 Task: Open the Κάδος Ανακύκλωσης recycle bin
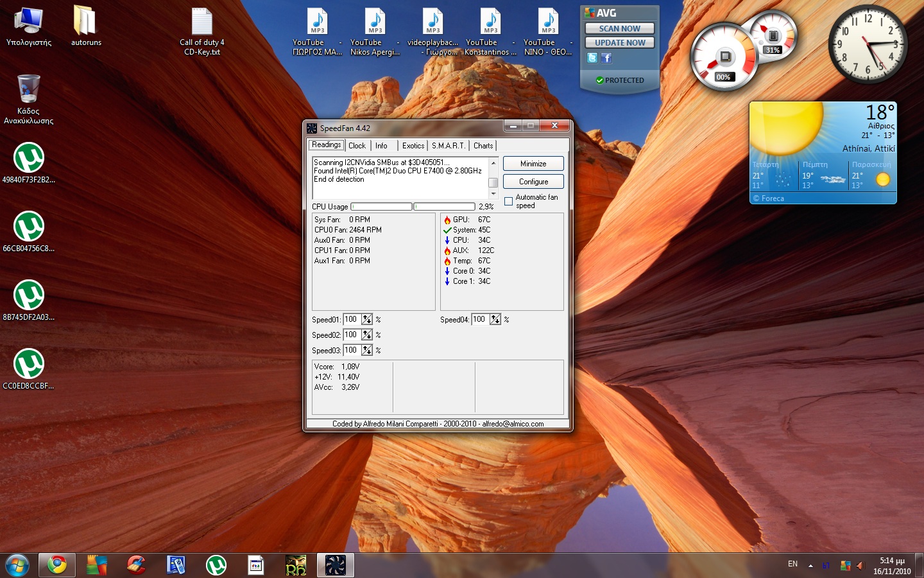29,99
